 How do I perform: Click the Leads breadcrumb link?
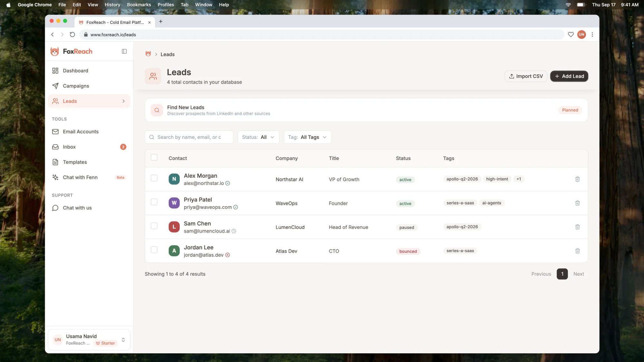(167, 54)
